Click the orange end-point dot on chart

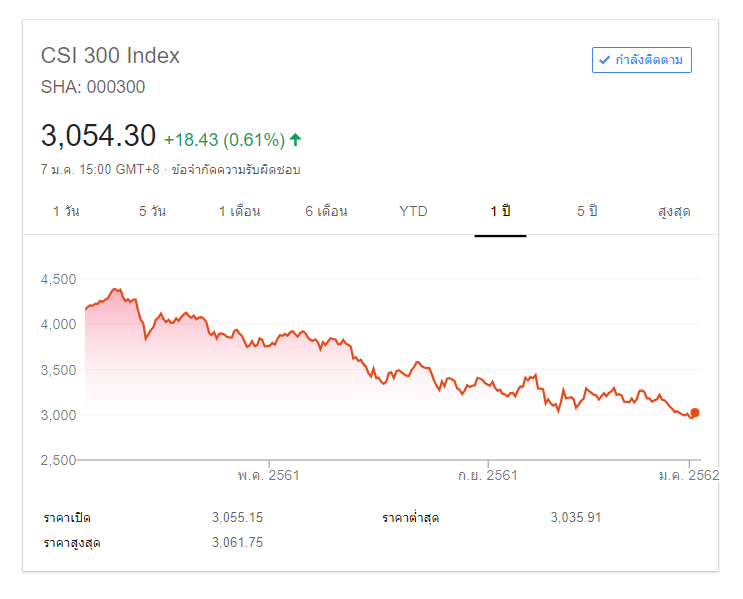click(x=695, y=412)
